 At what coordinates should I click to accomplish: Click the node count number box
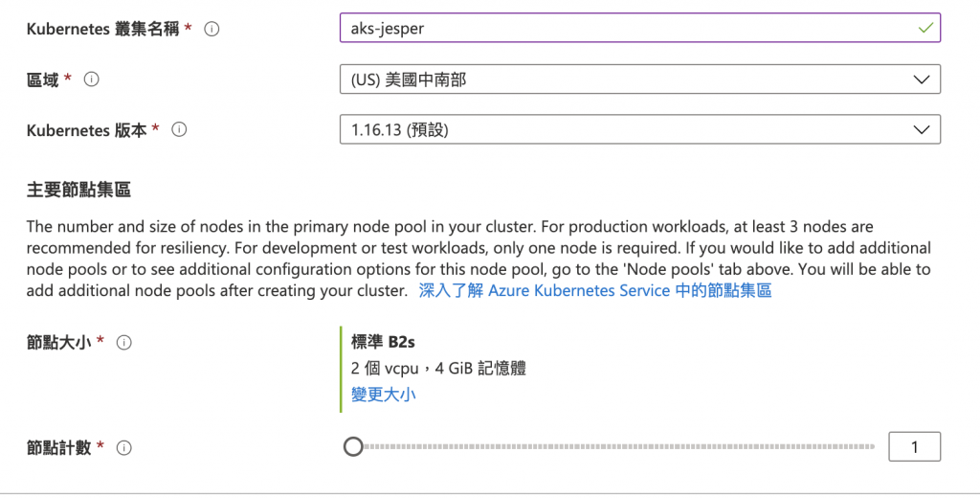pos(914,447)
